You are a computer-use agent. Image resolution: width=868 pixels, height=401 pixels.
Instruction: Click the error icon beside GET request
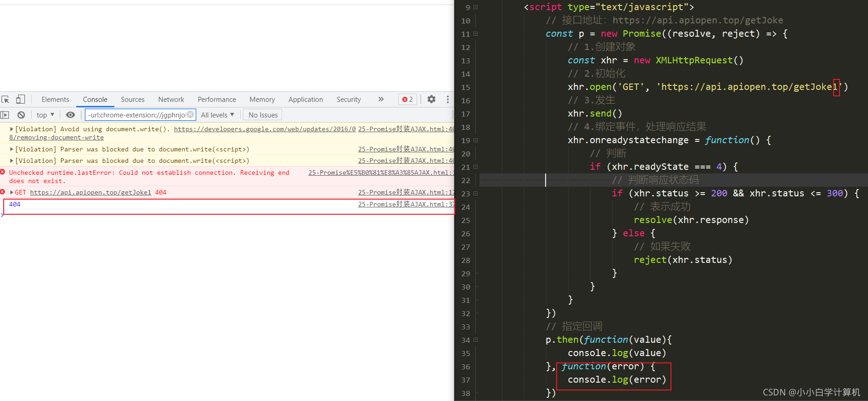[3, 192]
